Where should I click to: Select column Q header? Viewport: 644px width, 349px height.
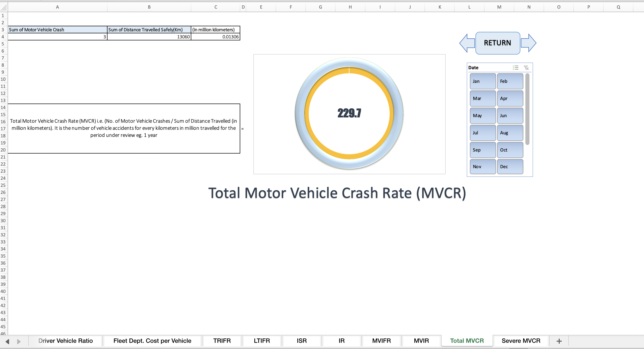tap(618, 7)
